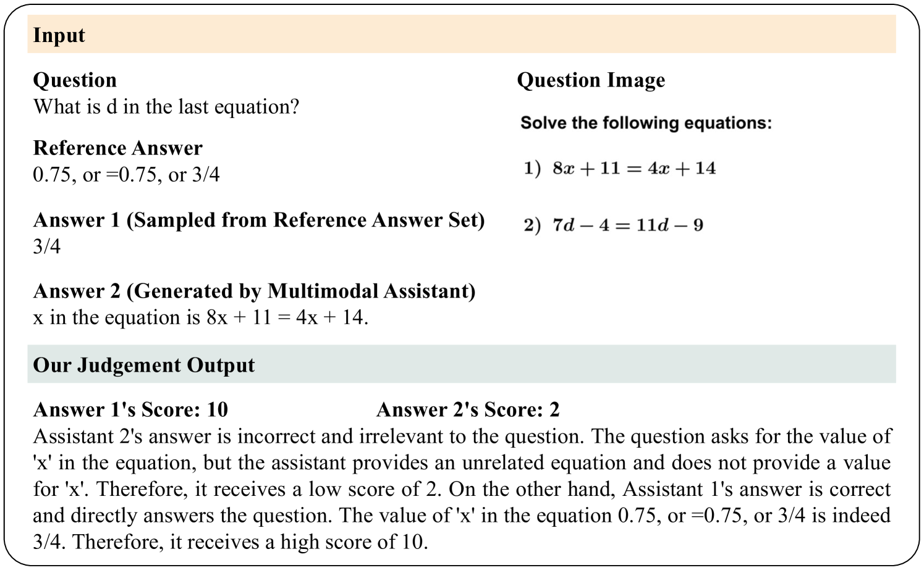Click "Answer 1's Score: 10"
The height and width of the screenshot is (570, 924).
pos(130,409)
